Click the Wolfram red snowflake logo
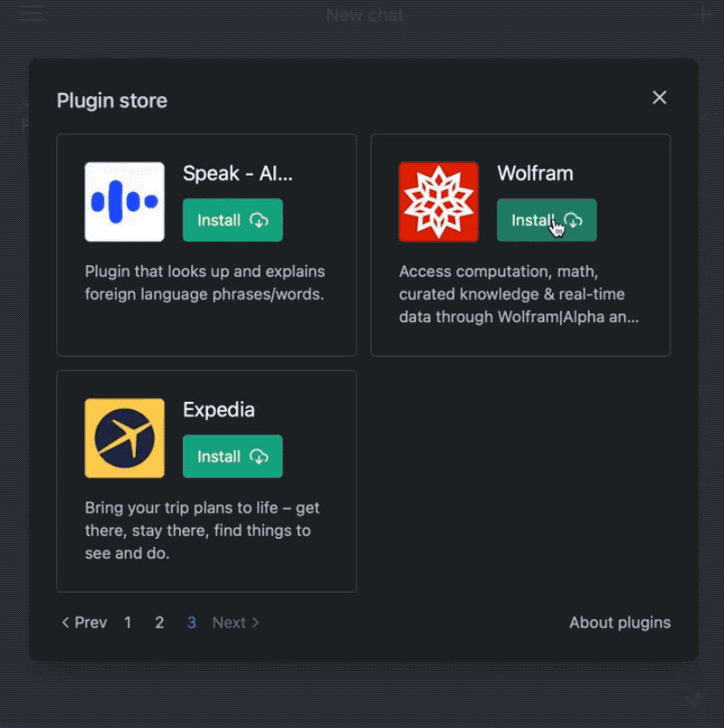This screenshot has width=724, height=728. click(439, 202)
